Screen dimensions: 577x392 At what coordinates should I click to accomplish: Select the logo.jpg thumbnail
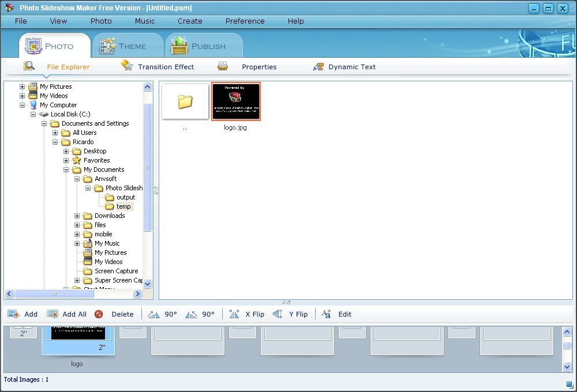pyautogui.click(x=236, y=101)
